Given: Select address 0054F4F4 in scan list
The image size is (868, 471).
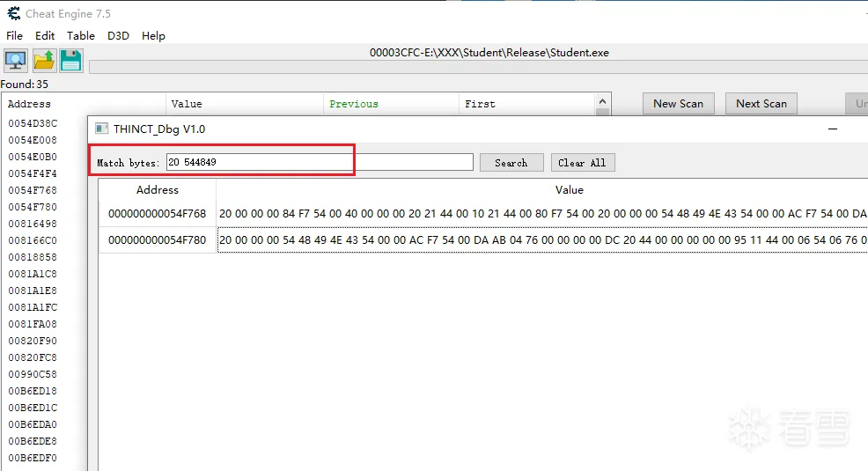Looking at the screenshot, I should [33, 173].
